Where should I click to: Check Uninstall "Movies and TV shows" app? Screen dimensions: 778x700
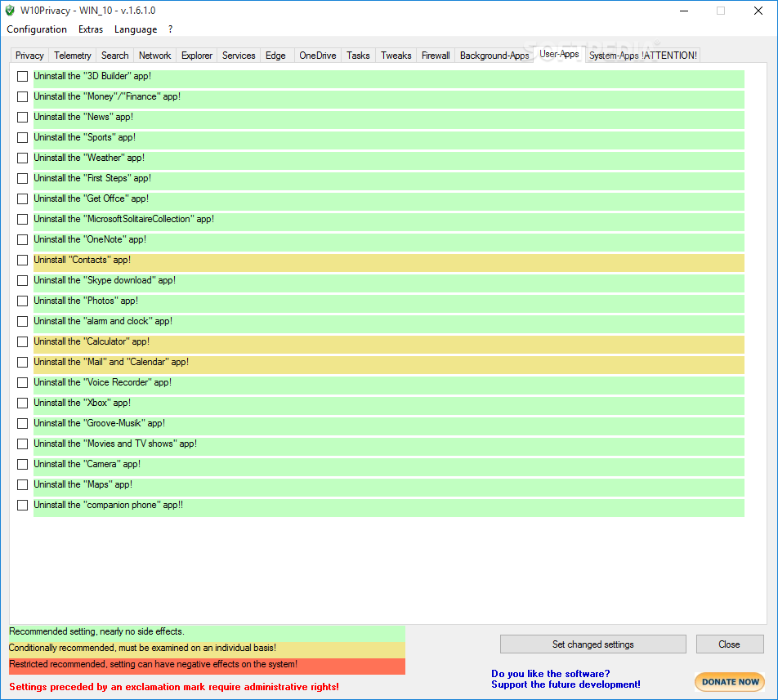(x=22, y=444)
